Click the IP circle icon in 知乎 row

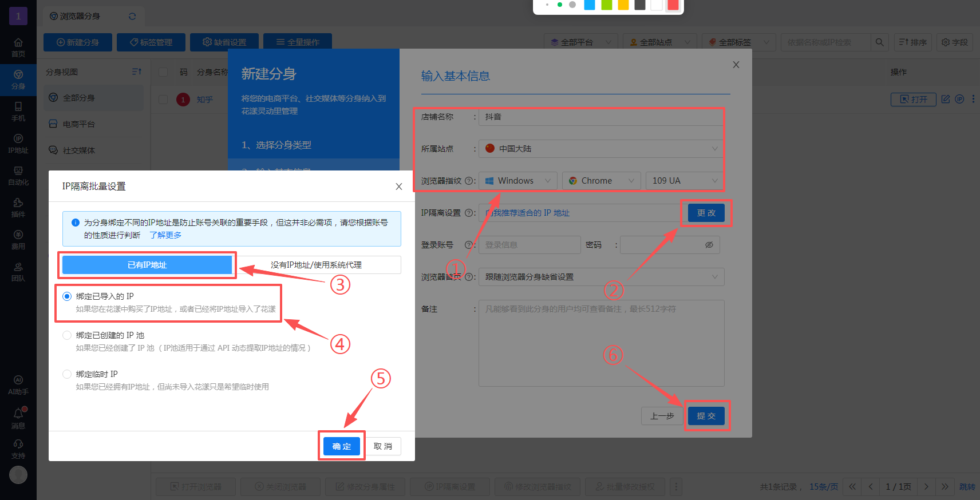(x=959, y=99)
